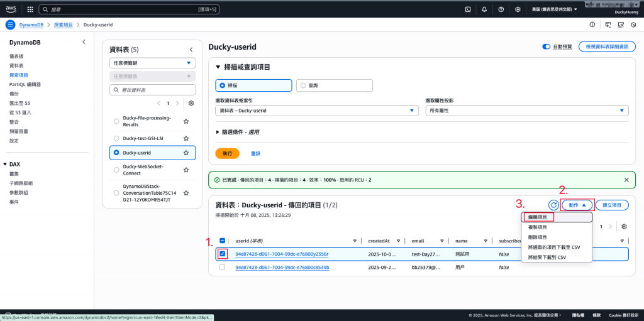The height and width of the screenshot is (321, 644).
Task: Favorite the Ducky-WebSocket-Connect table star
Action: point(186,170)
